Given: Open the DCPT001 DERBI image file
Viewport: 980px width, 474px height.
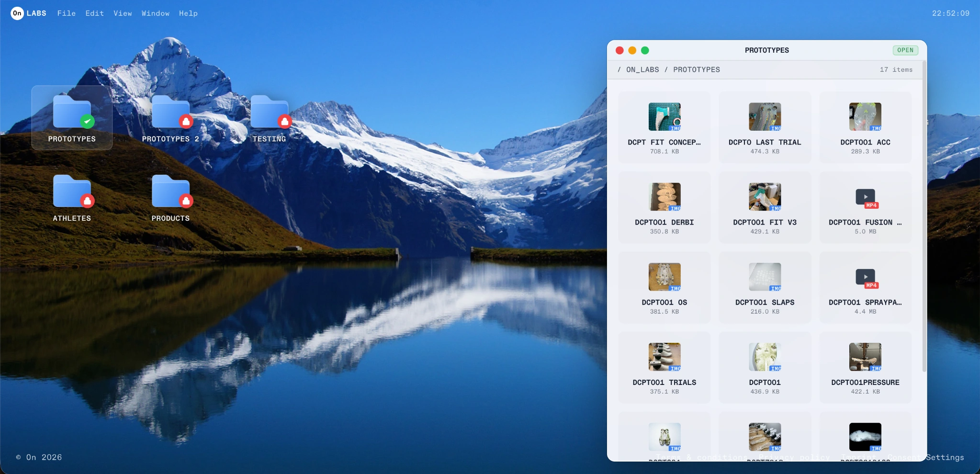Looking at the screenshot, I should [x=664, y=207].
